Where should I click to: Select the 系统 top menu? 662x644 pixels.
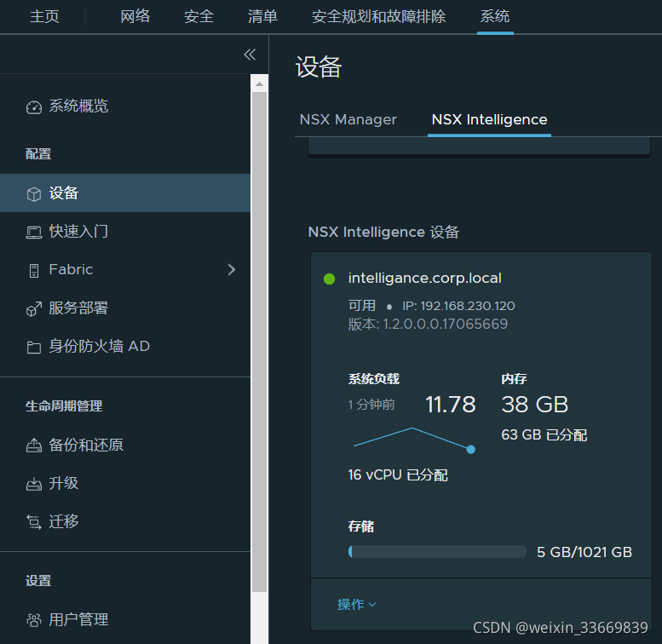[495, 16]
